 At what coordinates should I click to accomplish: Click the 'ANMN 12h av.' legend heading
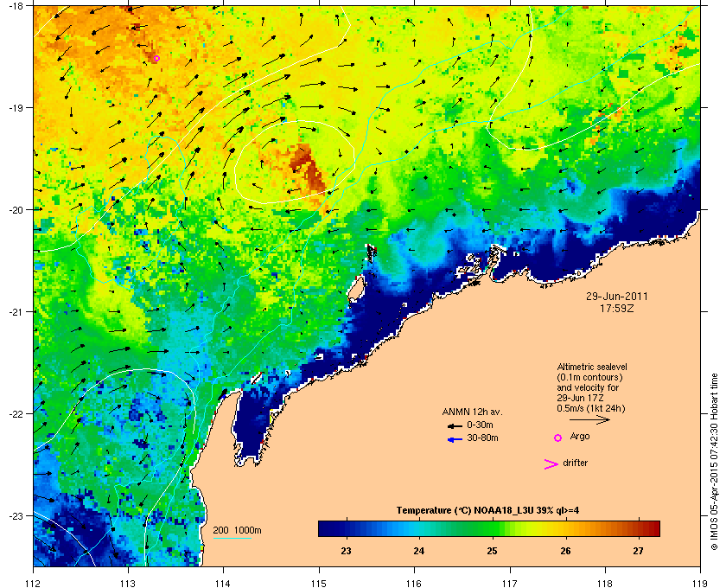(472, 412)
